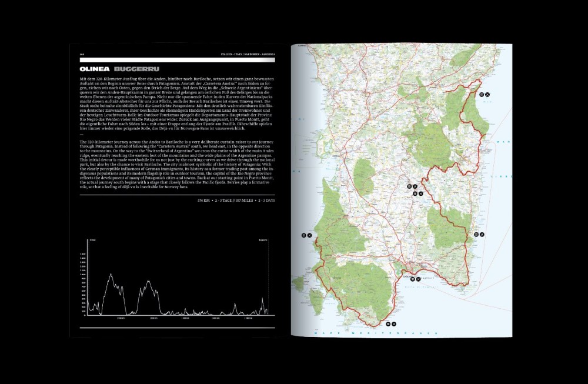Click the page number in the top-left header

point(82,54)
